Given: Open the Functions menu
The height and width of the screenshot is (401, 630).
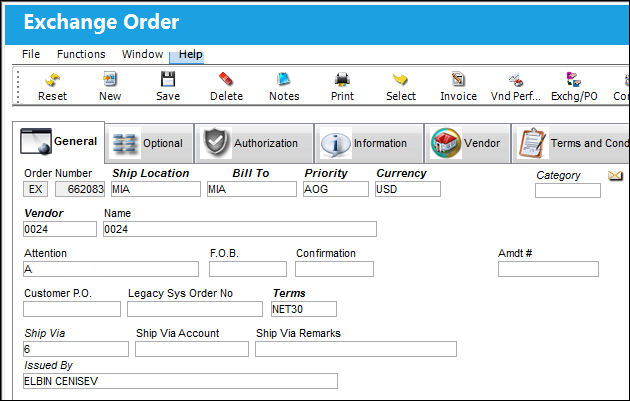Looking at the screenshot, I should pos(81,54).
